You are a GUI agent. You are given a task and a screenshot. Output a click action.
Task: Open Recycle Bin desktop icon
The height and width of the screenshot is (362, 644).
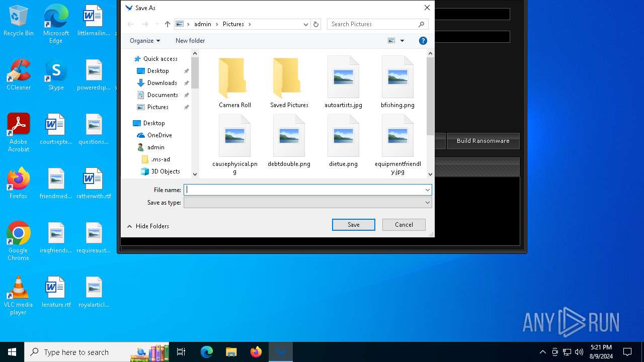point(19,21)
